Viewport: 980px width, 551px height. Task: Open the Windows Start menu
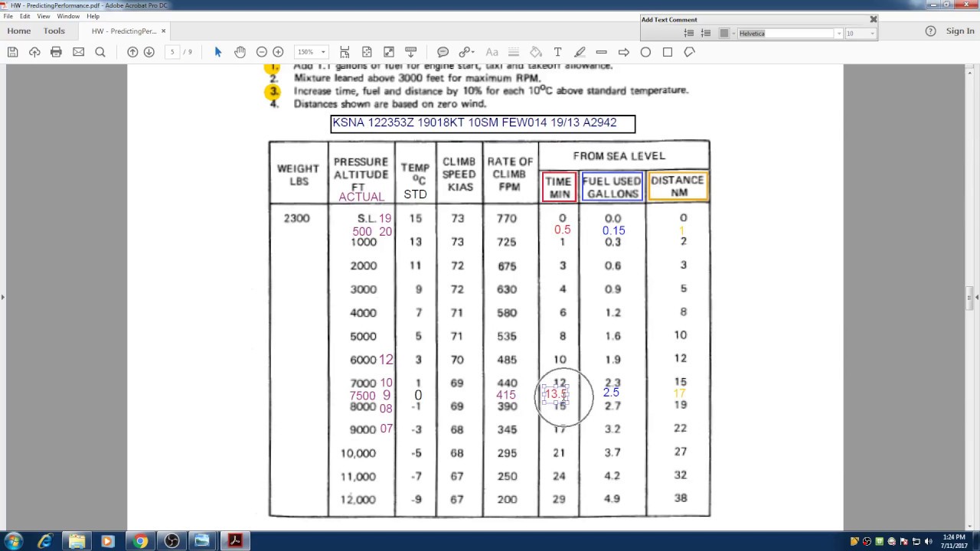point(13,541)
